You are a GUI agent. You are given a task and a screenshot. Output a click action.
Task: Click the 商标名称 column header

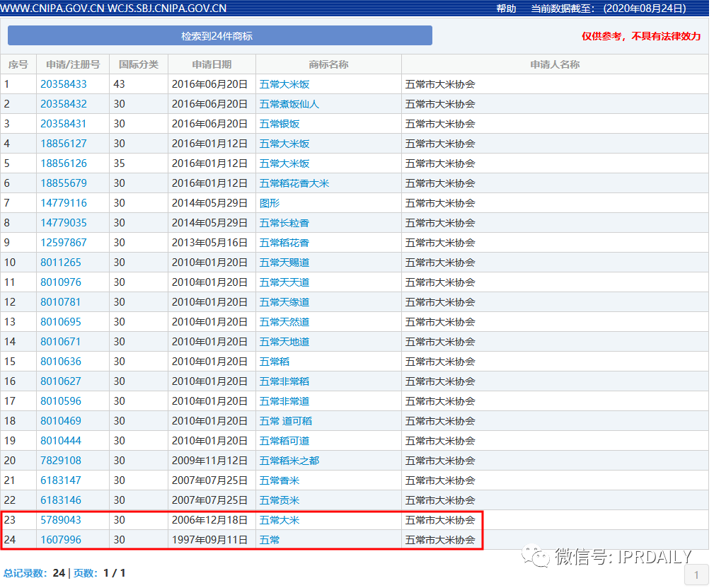tap(328, 64)
